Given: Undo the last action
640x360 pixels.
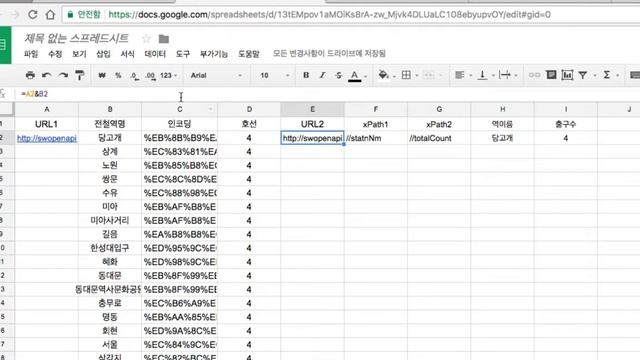Looking at the screenshot, I should [x=47, y=75].
